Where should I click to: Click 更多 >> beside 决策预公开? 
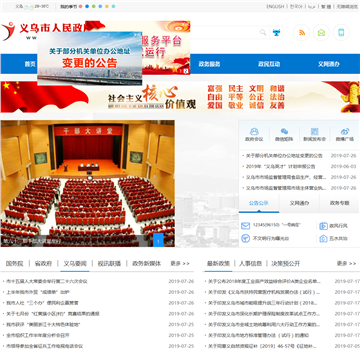point(346,263)
